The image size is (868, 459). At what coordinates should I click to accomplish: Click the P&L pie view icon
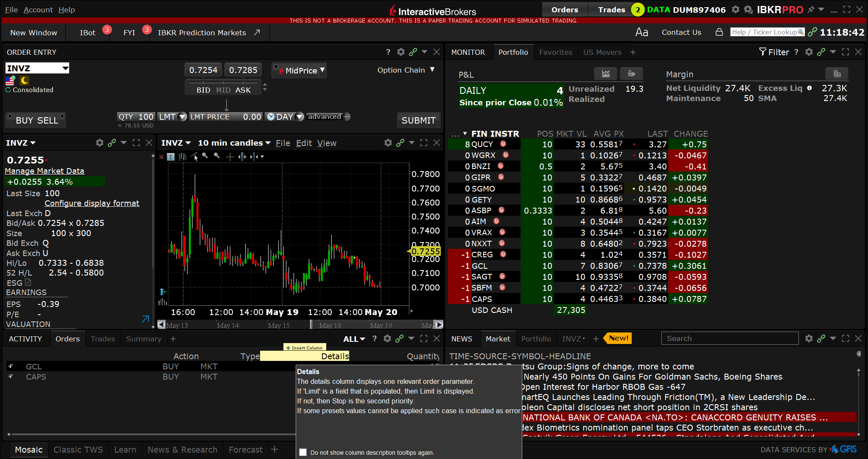[x=631, y=73]
